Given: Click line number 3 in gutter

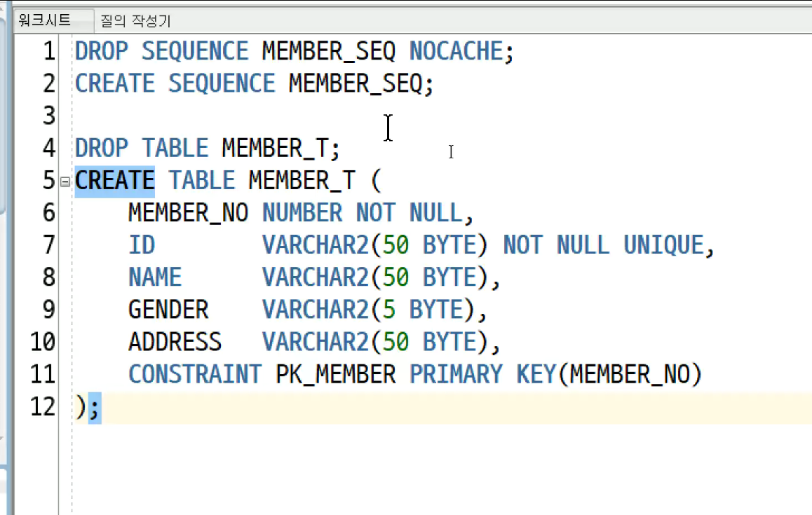Looking at the screenshot, I should (x=49, y=116).
